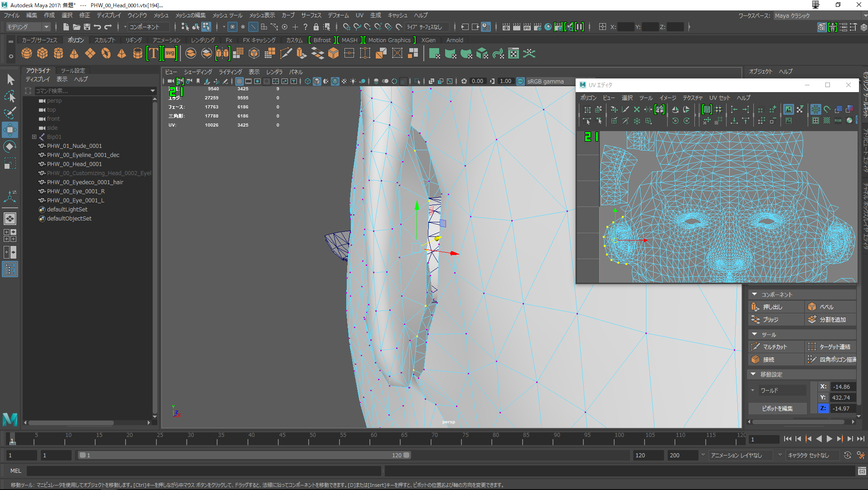Image resolution: width=868 pixels, height=490 pixels.
Task: Open the メッシュ ツール menu
Action: click(x=228, y=15)
